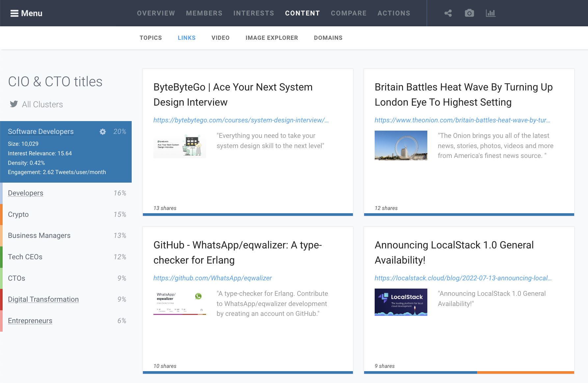Select the Developers cluster

(26, 193)
